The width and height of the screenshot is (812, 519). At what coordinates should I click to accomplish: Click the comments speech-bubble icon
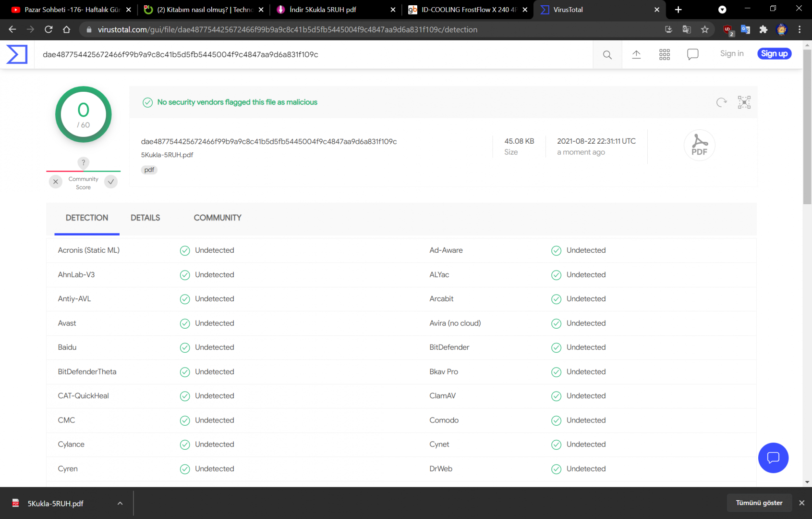pyautogui.click(x=693, y=54)
